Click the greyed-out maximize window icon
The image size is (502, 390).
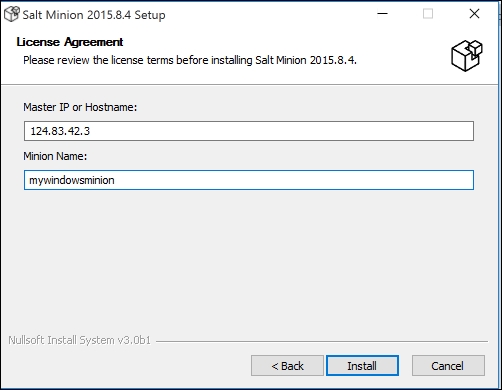[428, 14]
